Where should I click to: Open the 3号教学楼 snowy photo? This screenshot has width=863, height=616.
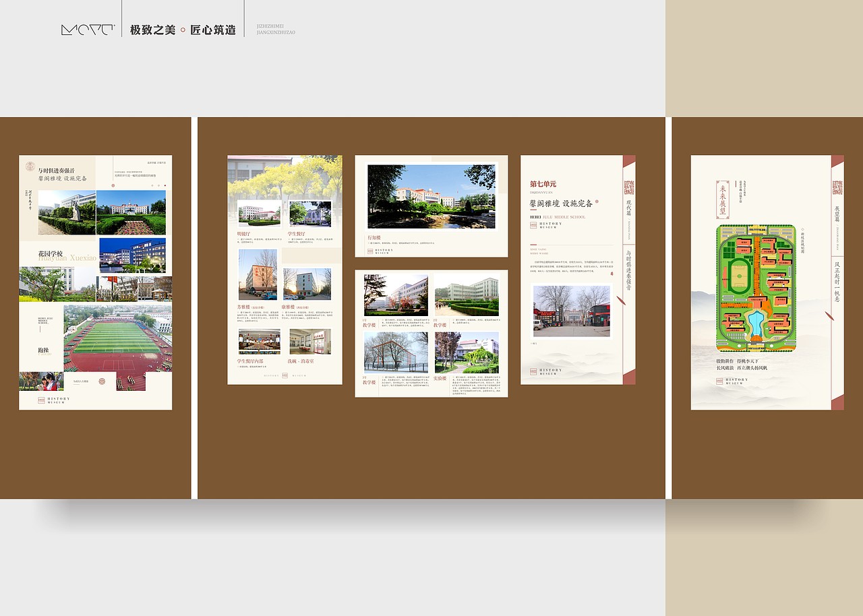(x=396, y=352)
